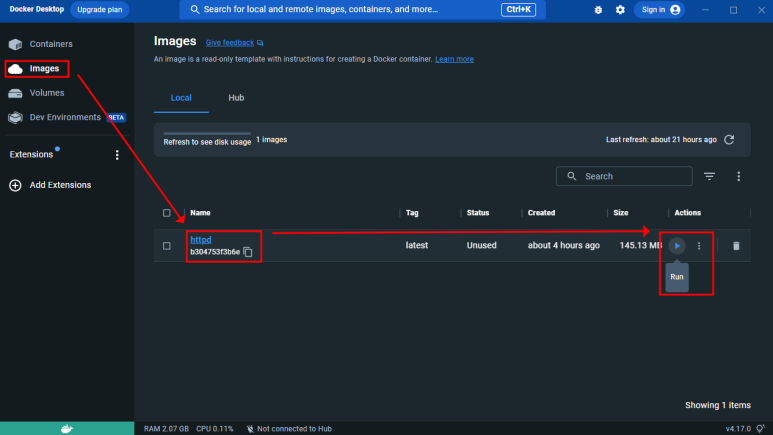
Task: Open the filter icon beside Search
Action: point(709,176)
